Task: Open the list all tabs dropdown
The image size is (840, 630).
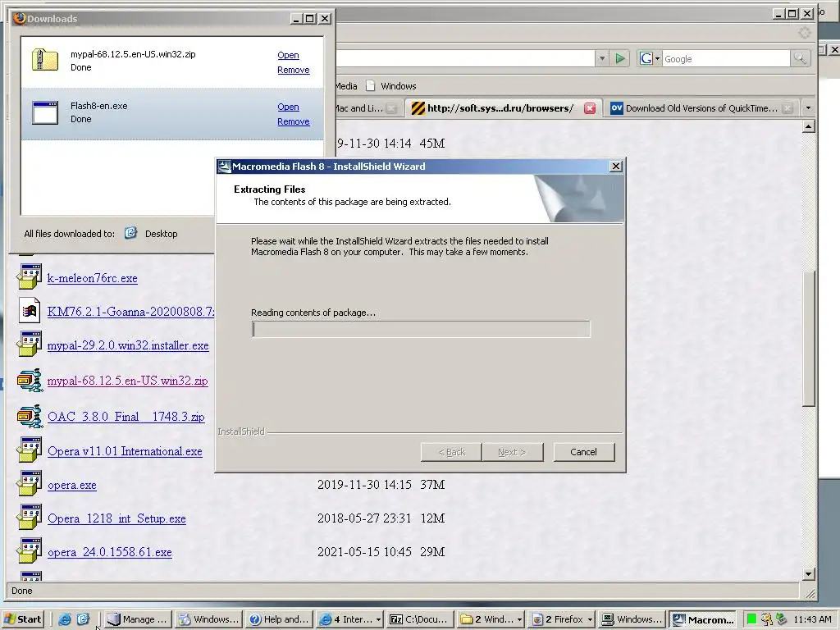Action: pyautogui.click(x=808, y=108)
